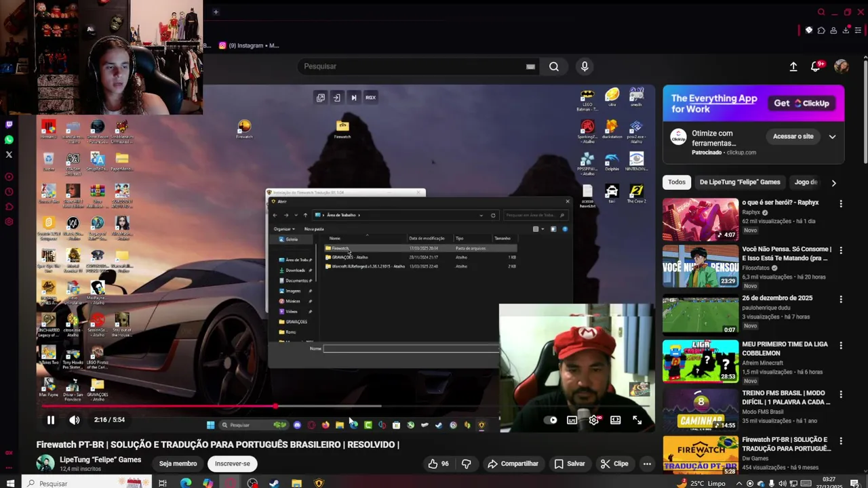Switch to the Instagram tab
Screen dimensions: 868x488
pyautogui.click(x=249, y=45)
